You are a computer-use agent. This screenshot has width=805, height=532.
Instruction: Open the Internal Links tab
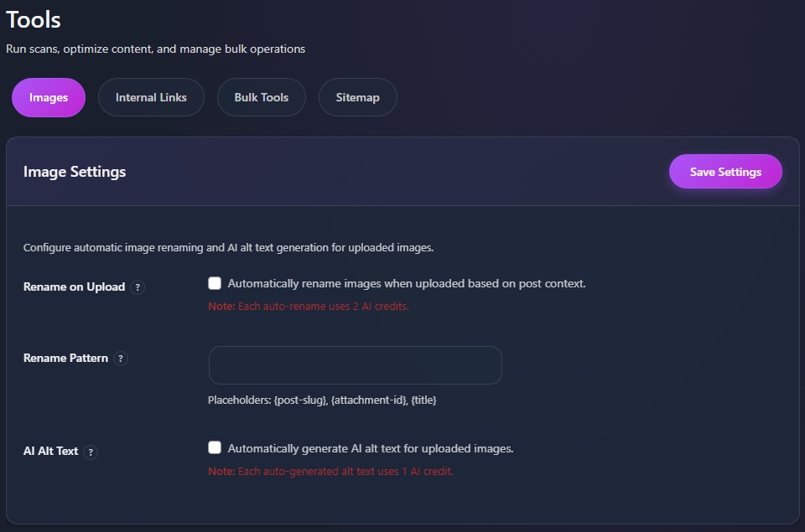pos(151,97)
